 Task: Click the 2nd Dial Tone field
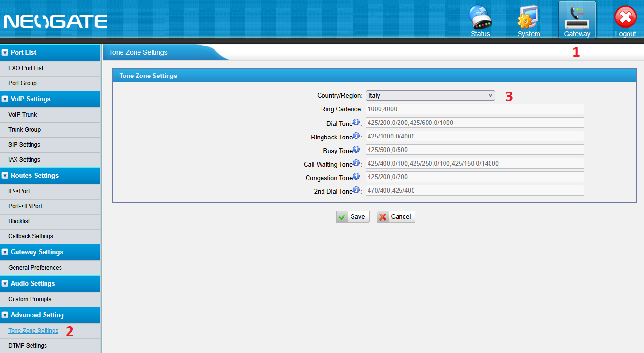coord(475,190)
